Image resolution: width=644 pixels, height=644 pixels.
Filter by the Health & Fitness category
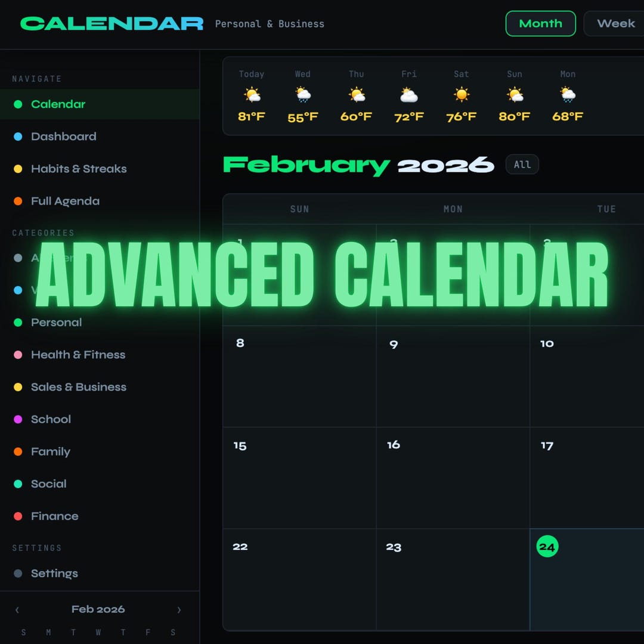(100, 355)
